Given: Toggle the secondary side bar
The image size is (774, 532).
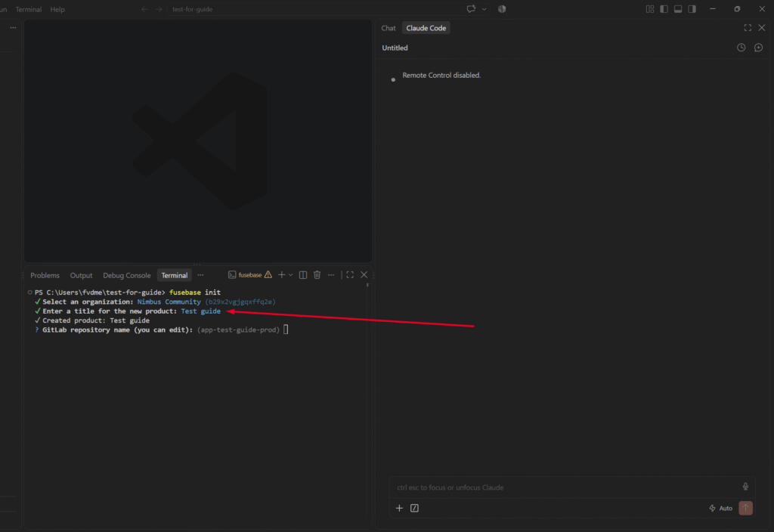Looking at the screenshot, I should [692, 9].
